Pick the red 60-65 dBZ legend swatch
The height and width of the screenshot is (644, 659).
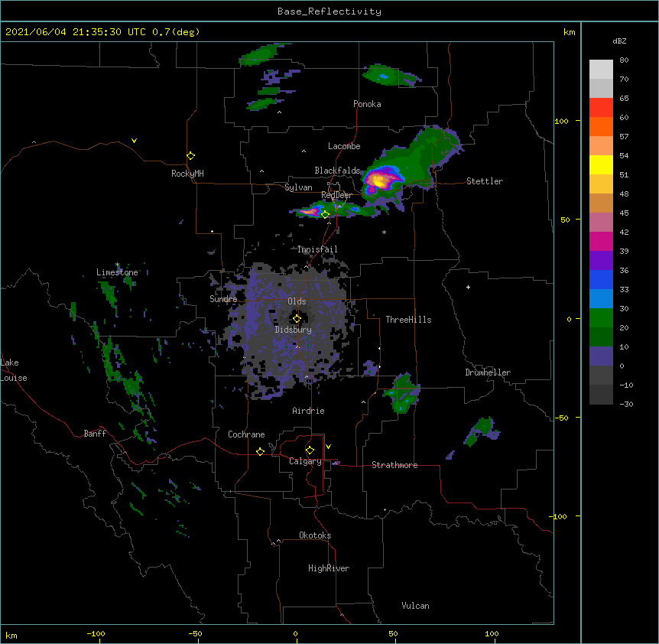click(601, 108)
